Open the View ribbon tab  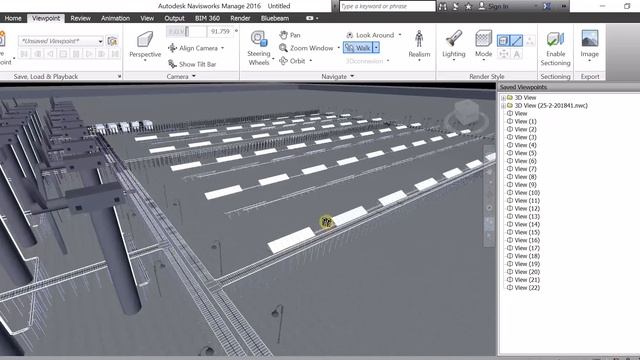pos(147,18)
